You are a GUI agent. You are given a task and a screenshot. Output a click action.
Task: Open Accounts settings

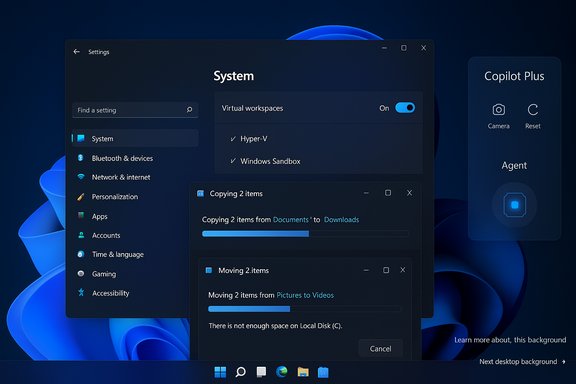[106, 235]
